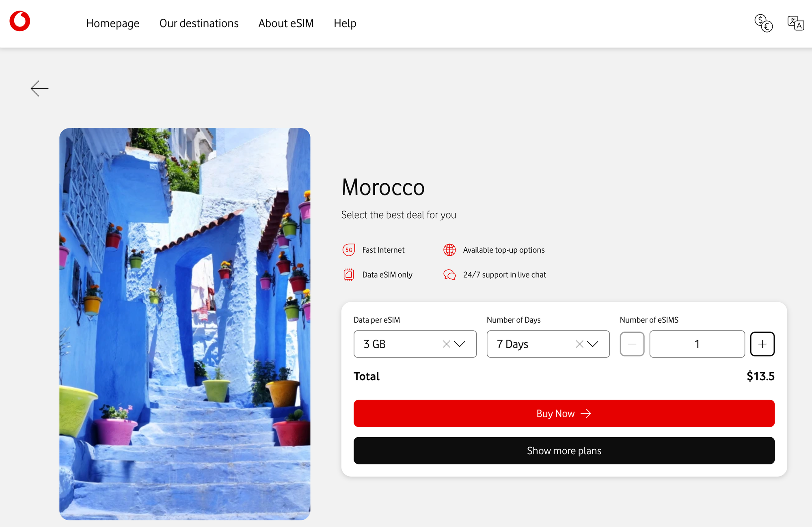Click the live chat support icon
This screenshot has height=527, width=812.
(449, 275)
